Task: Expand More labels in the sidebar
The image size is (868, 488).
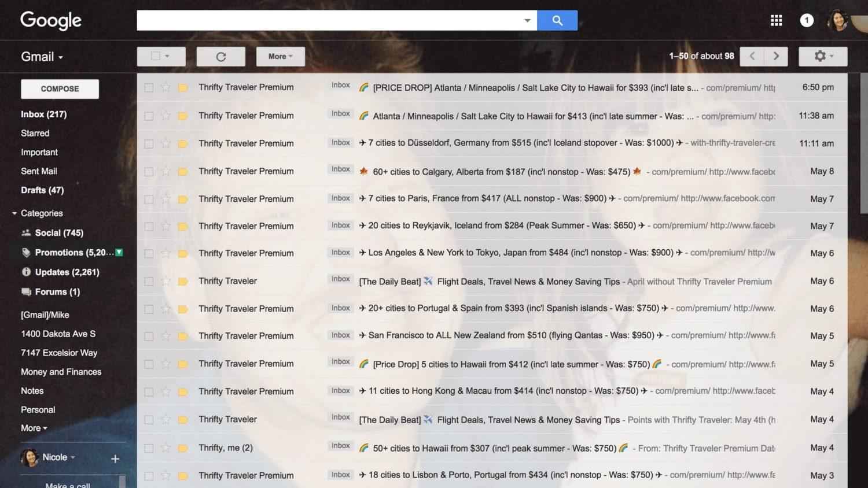Action: pyautogui.click(x=34, y=428)
